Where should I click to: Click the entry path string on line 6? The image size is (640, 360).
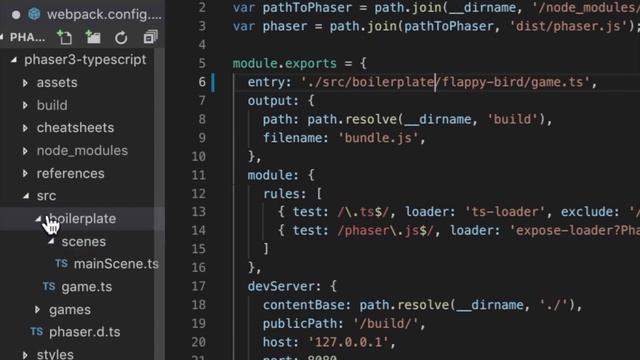coord(446,82)
